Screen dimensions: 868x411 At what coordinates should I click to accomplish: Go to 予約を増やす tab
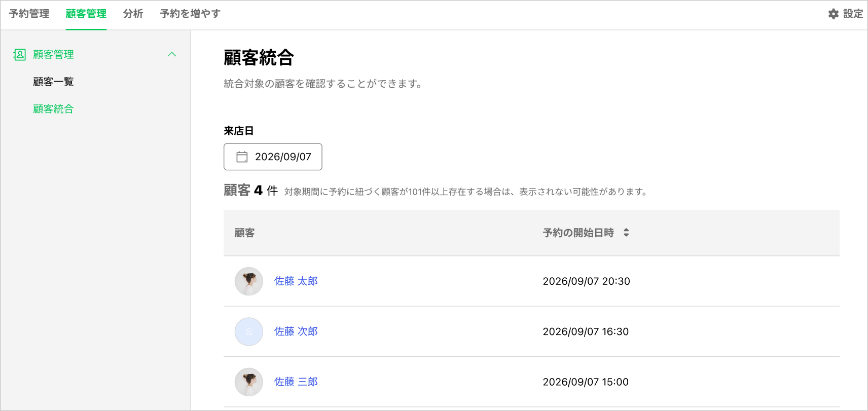pos(190,14)
